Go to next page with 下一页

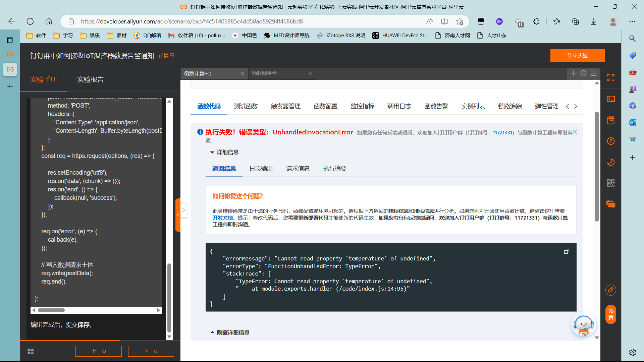[x=151, y=351]
